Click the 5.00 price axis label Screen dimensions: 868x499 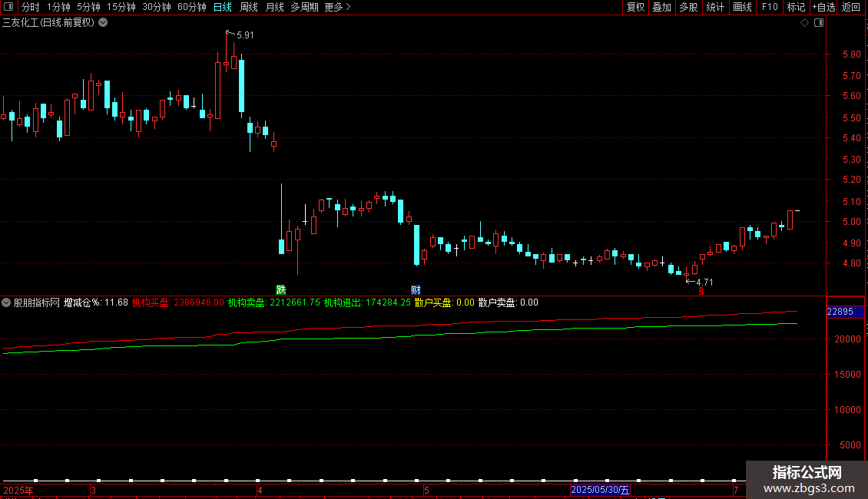(852, 222)
